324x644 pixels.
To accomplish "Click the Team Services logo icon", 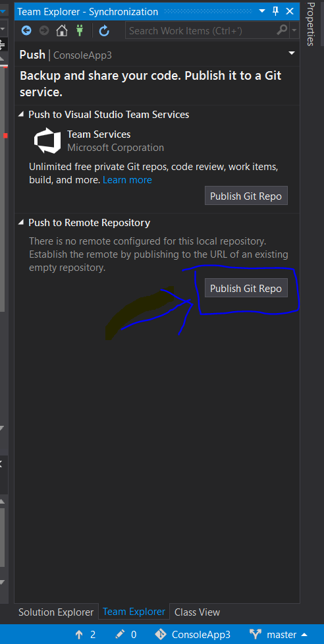I will tap(47, 140).
